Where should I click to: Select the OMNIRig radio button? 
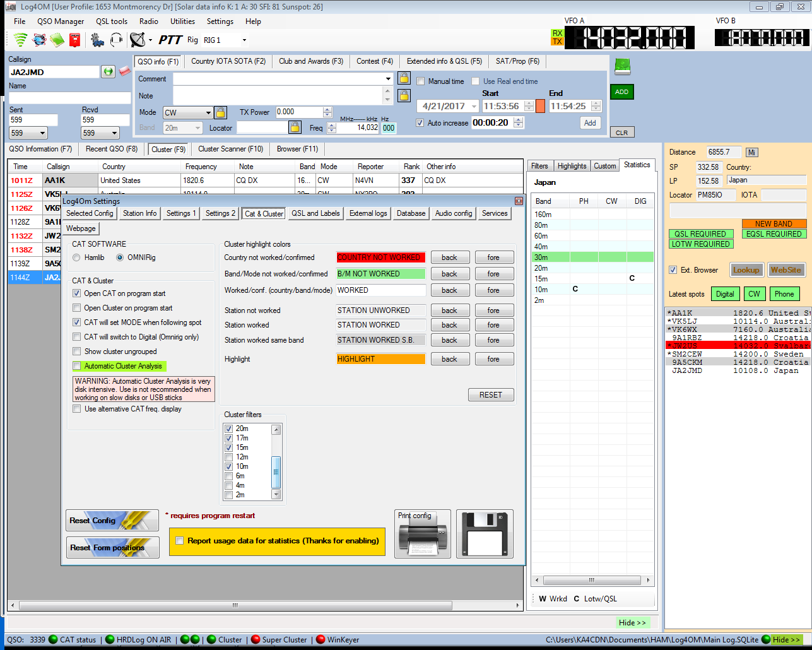tap(120, 257)
